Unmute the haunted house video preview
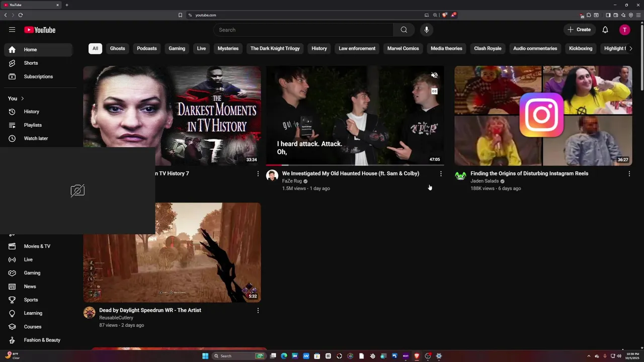 (x=434, y=75)
